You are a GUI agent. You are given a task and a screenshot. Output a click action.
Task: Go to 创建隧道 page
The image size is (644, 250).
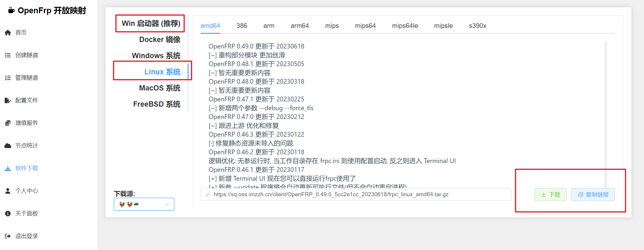click(x=27, y=55)
